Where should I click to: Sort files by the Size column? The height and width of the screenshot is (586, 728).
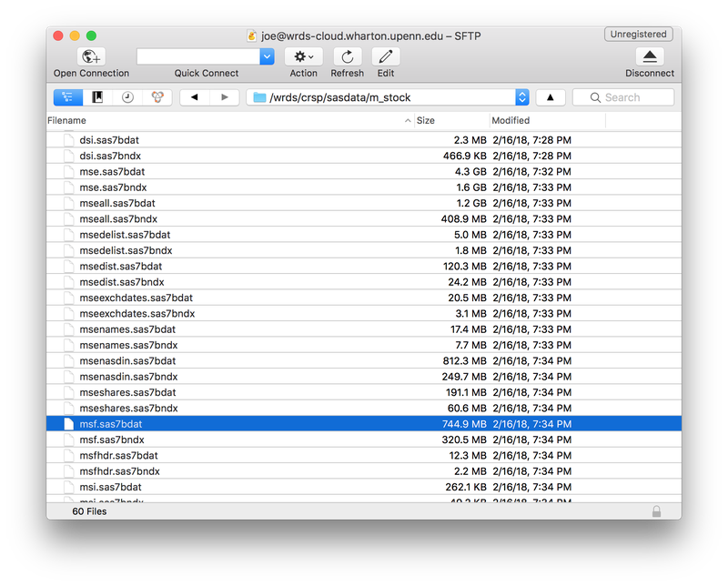[x=424, y=120]
